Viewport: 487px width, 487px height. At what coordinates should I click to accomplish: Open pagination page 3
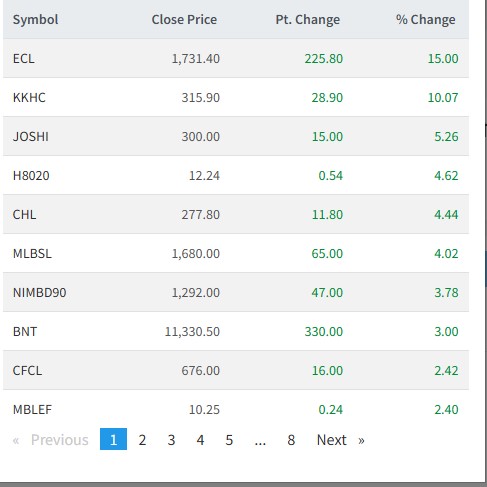coord(171,440)
